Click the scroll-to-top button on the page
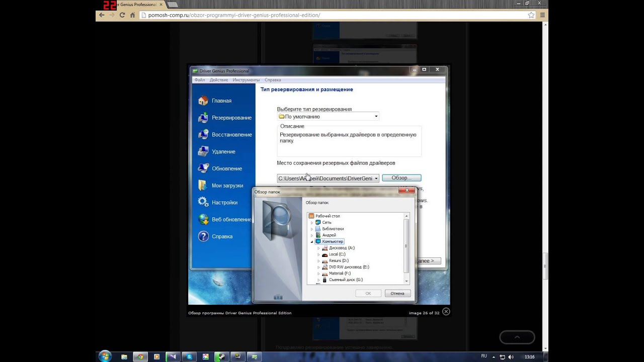This screenshot has height=362, width=644. pos(517,337)
